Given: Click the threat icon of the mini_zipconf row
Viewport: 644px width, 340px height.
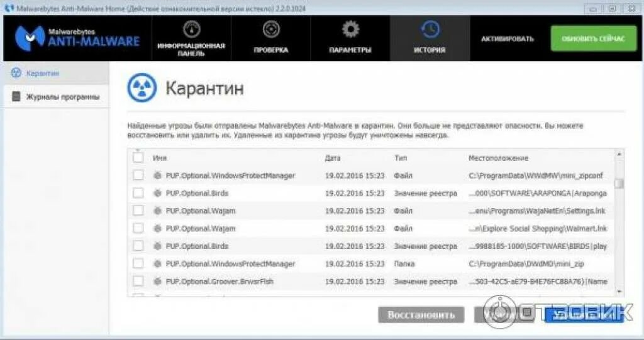Looking at the screenshot, I should 157,175.
